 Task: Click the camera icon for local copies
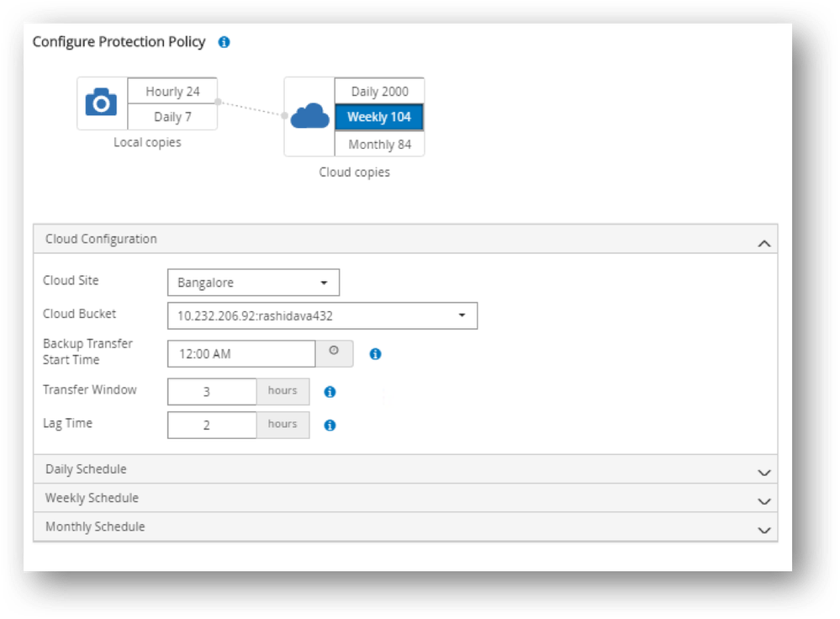[101, 102]
